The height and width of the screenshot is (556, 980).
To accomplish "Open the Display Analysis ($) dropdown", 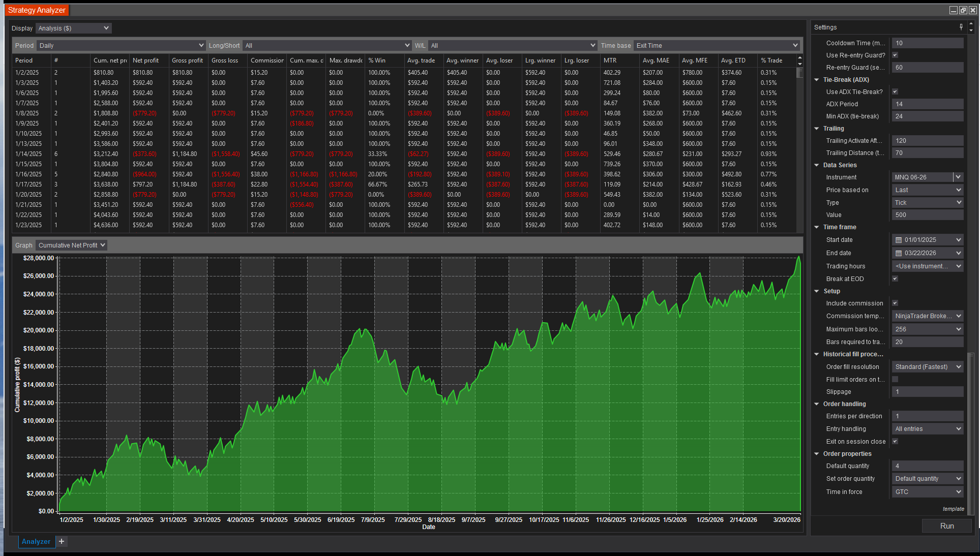I will [74, 28].
